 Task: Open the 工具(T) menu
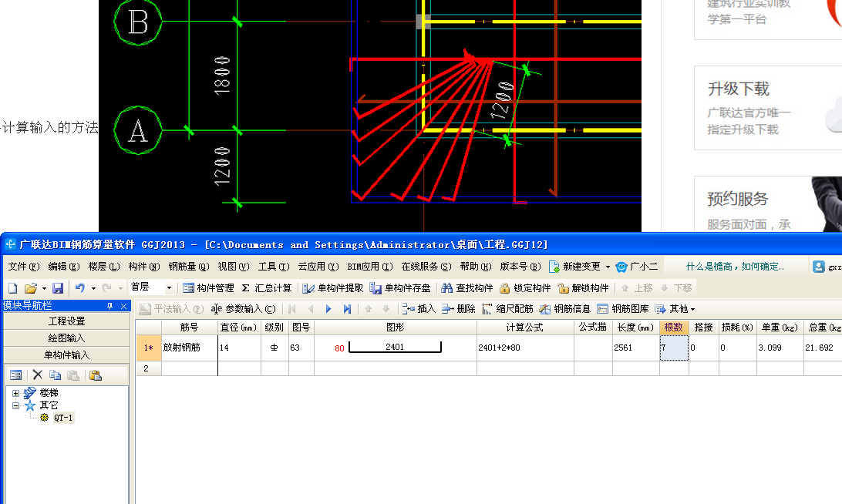click(x=274, y=266)
